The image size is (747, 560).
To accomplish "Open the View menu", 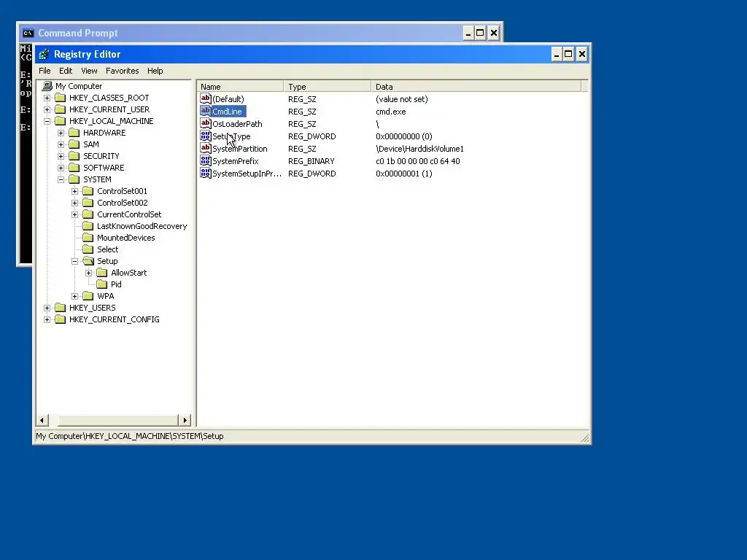I will [x=89, y=71].
